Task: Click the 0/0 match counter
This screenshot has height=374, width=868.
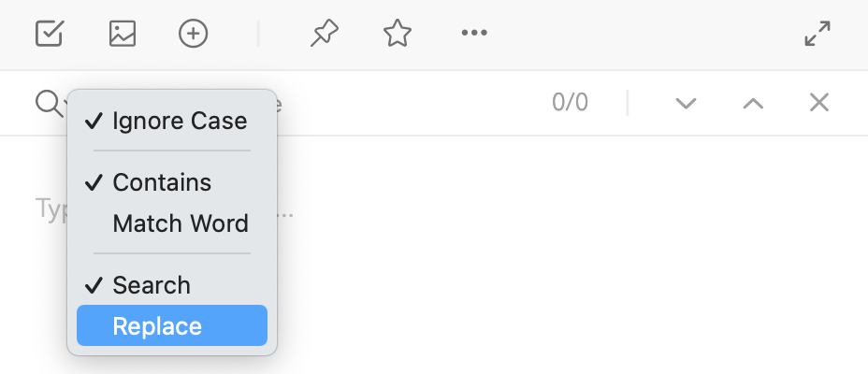Action: (x=570, y=103)
